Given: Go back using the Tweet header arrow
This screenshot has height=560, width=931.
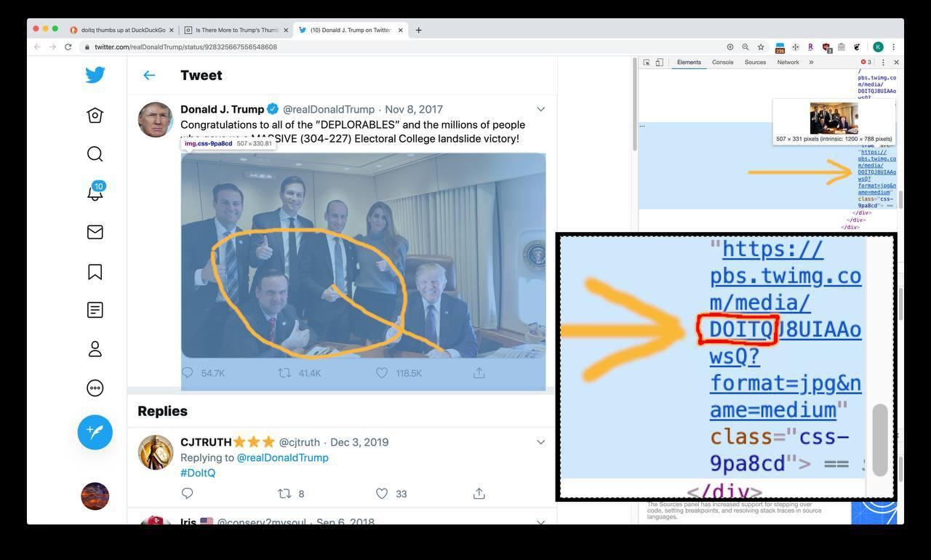Looking at the screenshot, I should point(149,75).
